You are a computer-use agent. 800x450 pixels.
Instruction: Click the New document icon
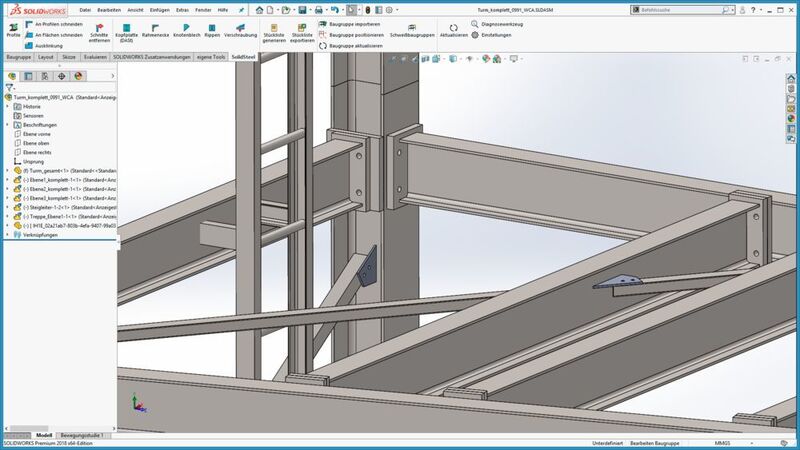click(x=270, y=10)
